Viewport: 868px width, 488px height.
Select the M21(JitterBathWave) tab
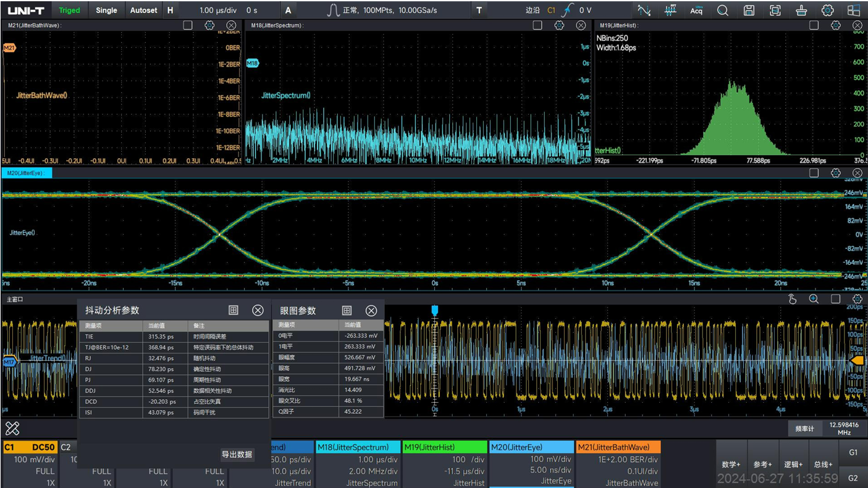coord(618,447)
